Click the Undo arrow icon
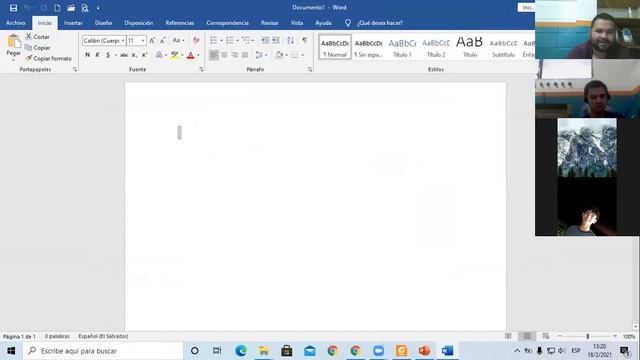This screenshot has height=360, width=640. click(28, 8)
